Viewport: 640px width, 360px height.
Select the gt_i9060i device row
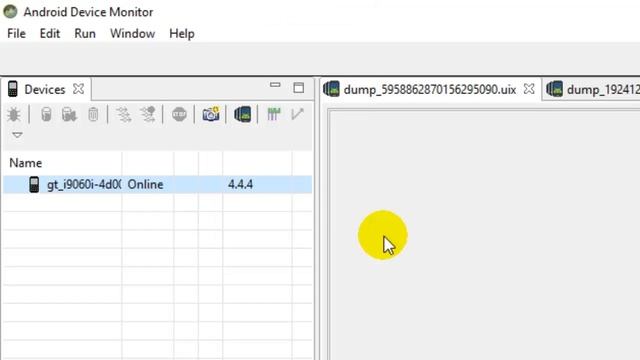(x=158, y=184)
